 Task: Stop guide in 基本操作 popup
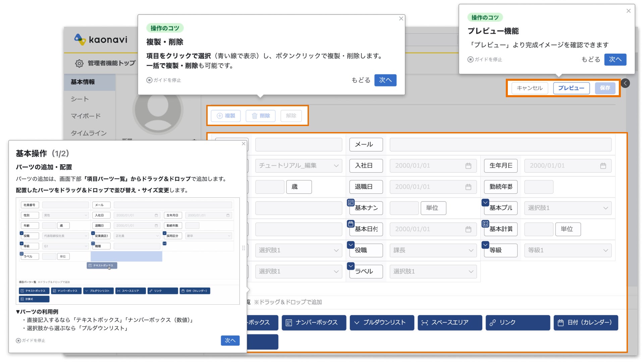tap(31, 341)
